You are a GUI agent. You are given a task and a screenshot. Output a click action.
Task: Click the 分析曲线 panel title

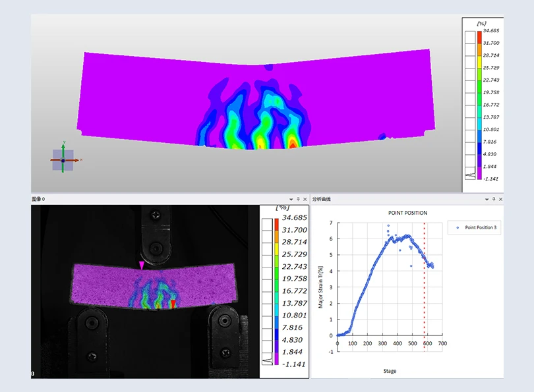click(x=322, y=199)
